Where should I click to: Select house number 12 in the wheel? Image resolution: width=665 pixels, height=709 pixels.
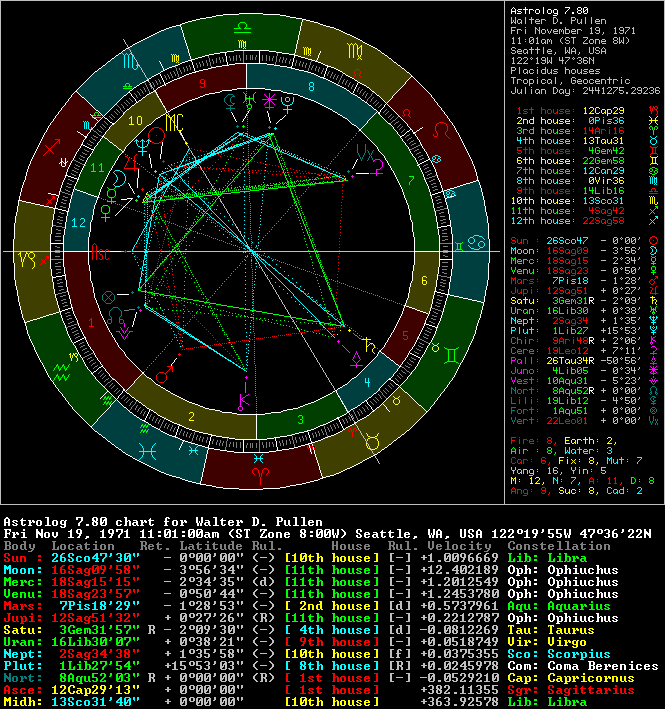(79, 222)
